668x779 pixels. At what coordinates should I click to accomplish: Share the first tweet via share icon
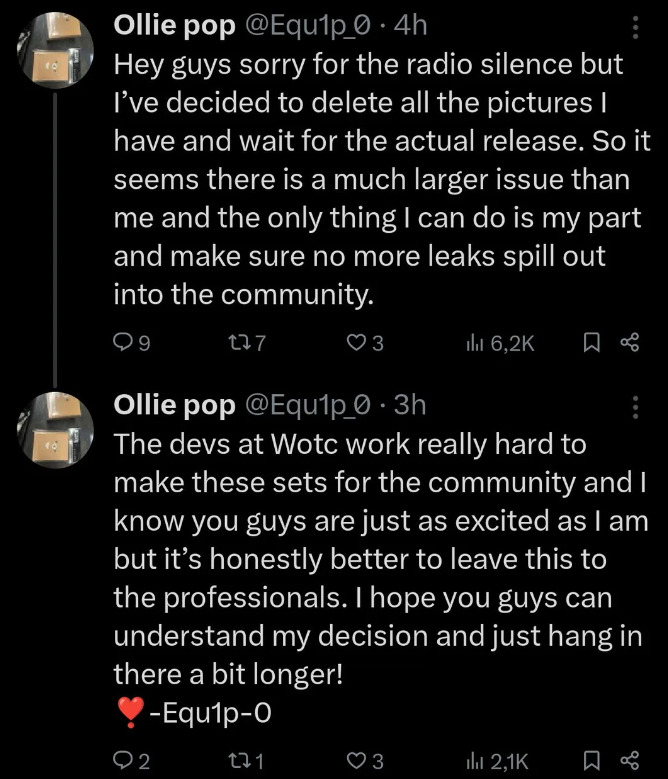(x=630, y=343)
